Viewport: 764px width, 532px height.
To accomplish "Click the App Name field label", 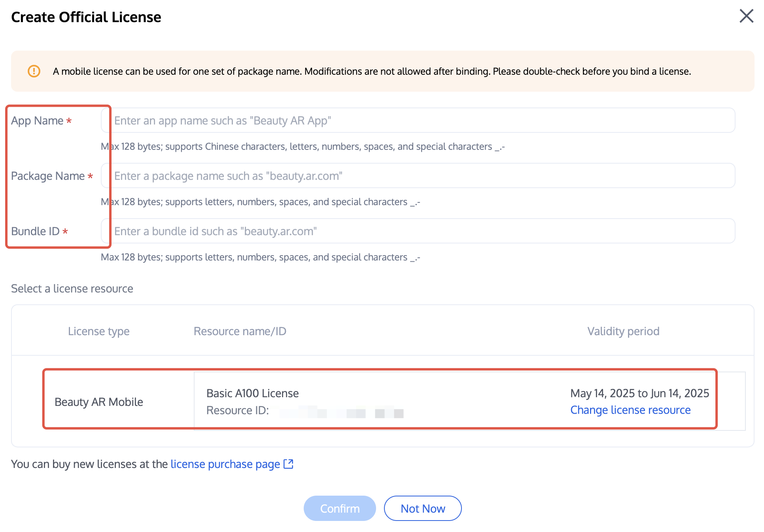I will coord(37,121).
